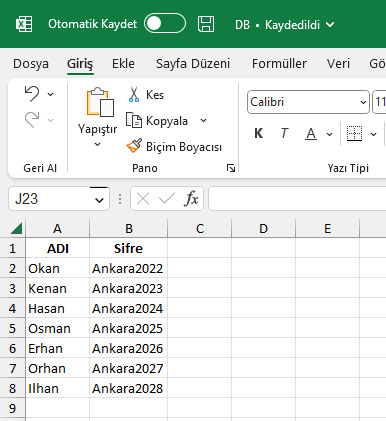Select the cell containing Osman
This screenshot has width=386, height=421.
[58, 328]
